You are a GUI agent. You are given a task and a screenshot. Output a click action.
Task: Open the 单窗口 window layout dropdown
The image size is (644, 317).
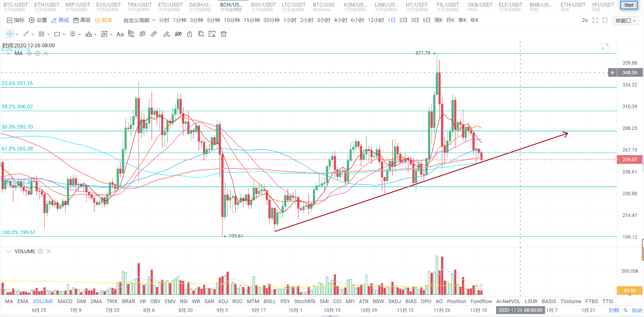coord(626,21)
